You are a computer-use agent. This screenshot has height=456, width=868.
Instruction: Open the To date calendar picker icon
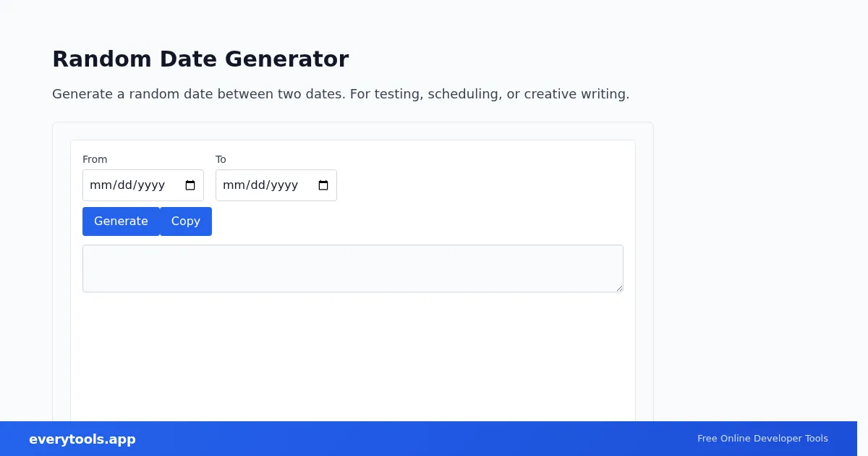[323, 185]
